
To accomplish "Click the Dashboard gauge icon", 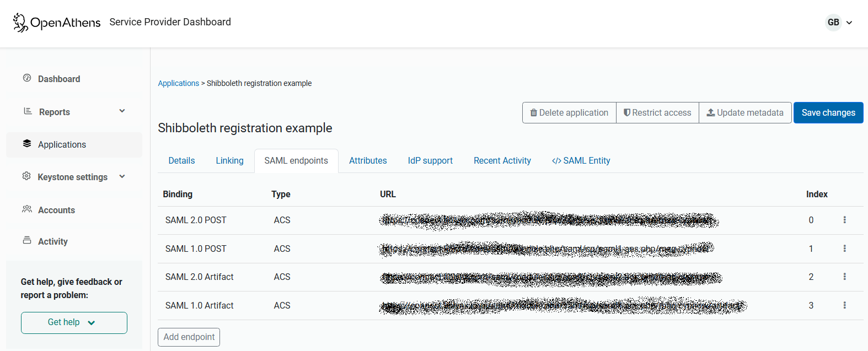I will (x=27, y=78).
